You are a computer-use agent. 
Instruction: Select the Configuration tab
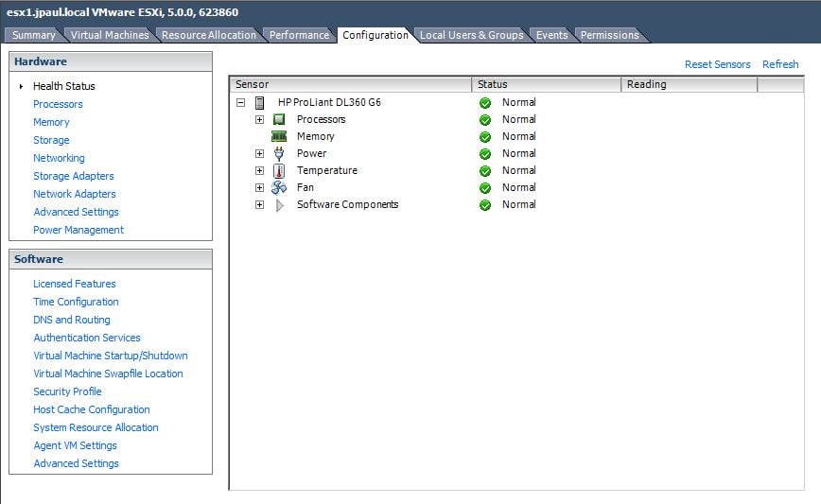(376, 35)
